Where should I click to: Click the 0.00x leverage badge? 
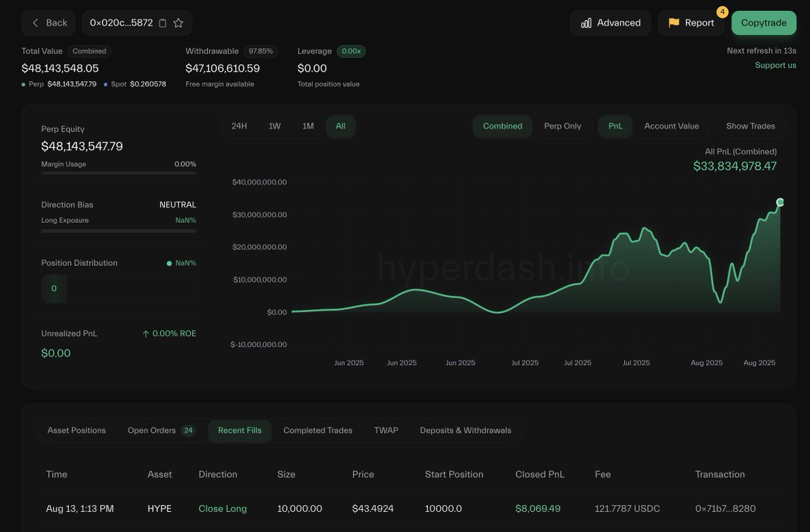(351, 51)
